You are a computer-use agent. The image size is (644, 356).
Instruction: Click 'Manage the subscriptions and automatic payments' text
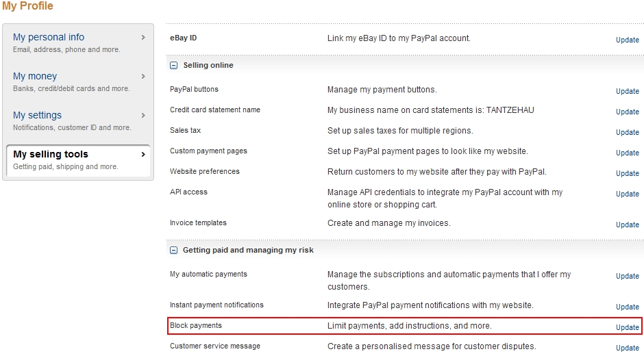[449, 281]
